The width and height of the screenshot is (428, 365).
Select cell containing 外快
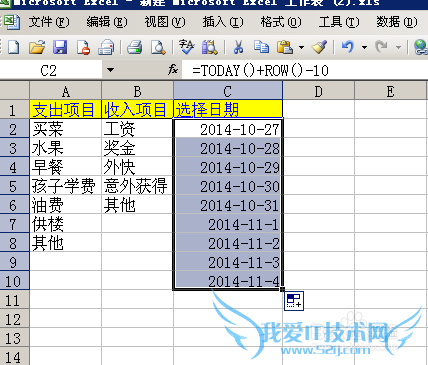pos(137,167)
